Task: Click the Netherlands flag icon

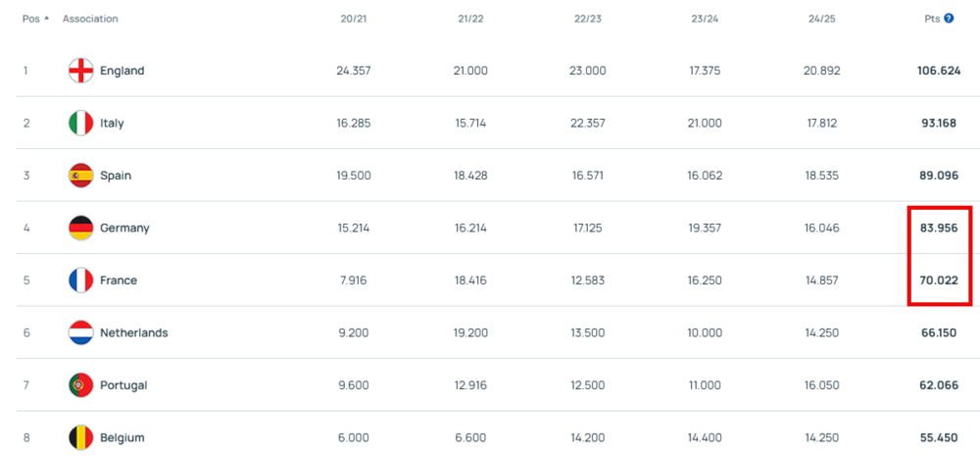Action: (x=80, y=332)
